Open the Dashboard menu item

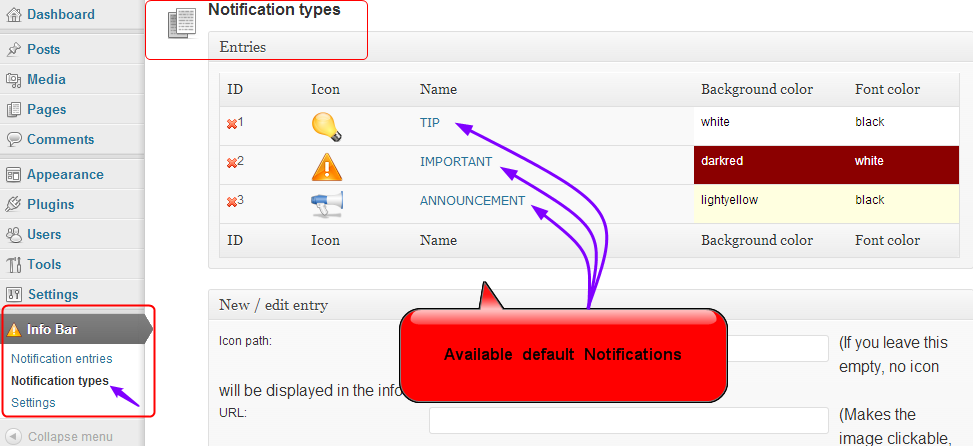click(x=61, y=14)
